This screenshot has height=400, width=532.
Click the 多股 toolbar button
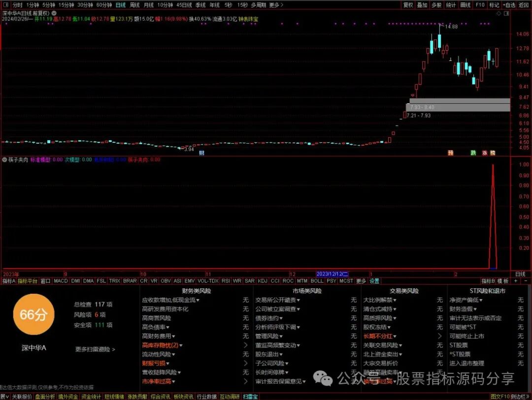tap(436, 5)
